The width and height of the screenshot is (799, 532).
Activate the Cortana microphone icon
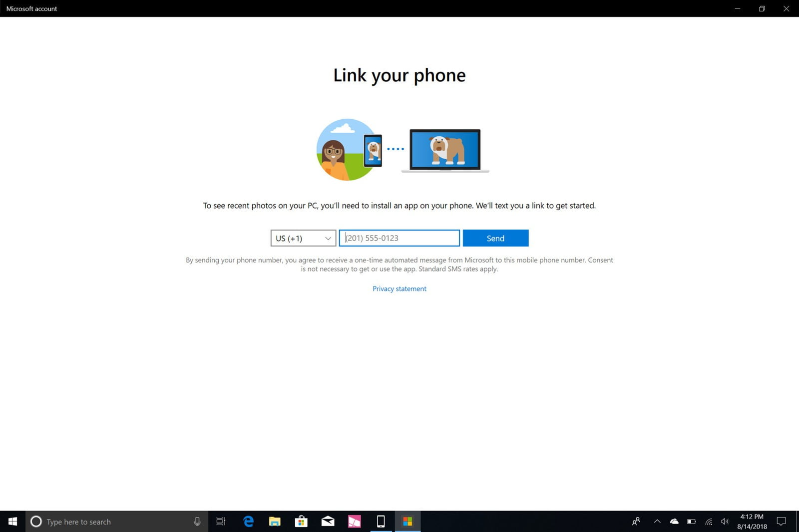(x=197, y=522)
